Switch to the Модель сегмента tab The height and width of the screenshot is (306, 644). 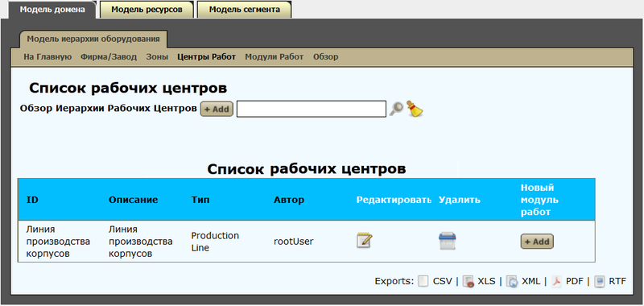tap(245, 10)
